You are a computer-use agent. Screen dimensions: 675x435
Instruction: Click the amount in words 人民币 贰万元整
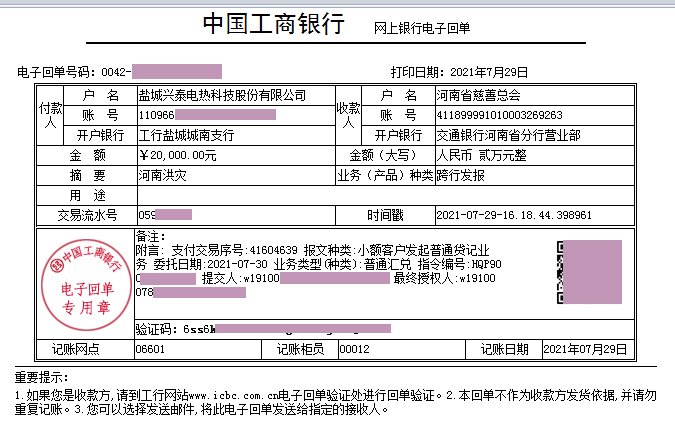481,155
